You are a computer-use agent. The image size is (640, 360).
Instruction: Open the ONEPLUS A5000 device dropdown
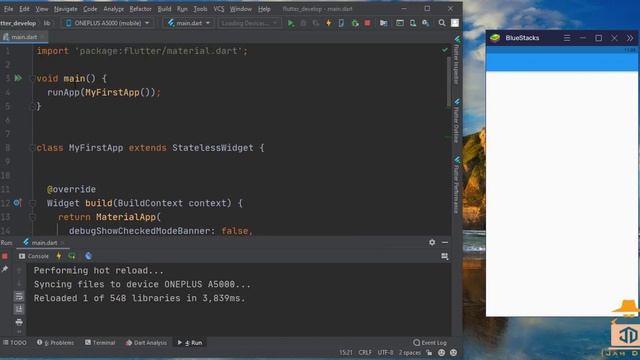coord(108,23)
